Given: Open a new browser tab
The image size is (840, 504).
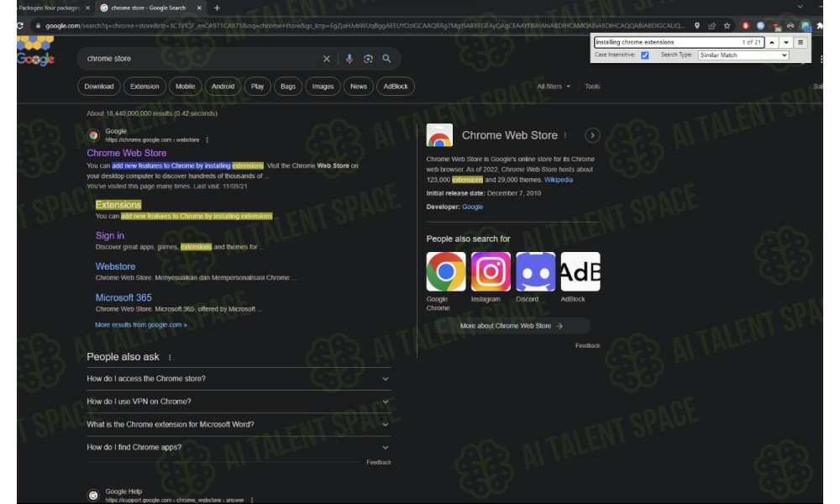Looking at the screenshot, I should point(217,8).
